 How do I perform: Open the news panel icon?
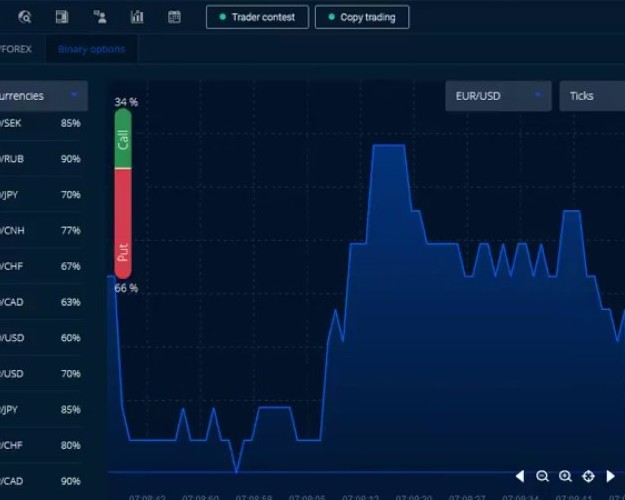coord(62,17)
